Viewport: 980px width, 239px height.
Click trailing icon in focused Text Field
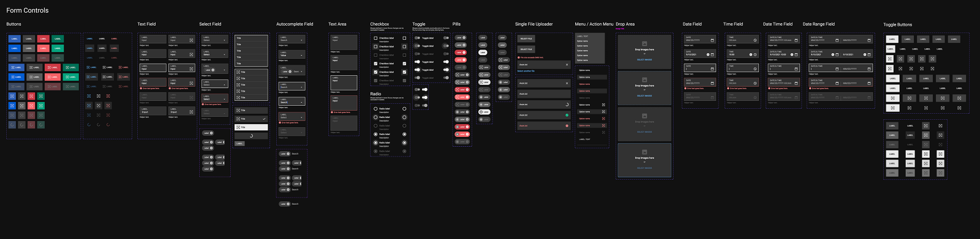[x=191, y=68]
